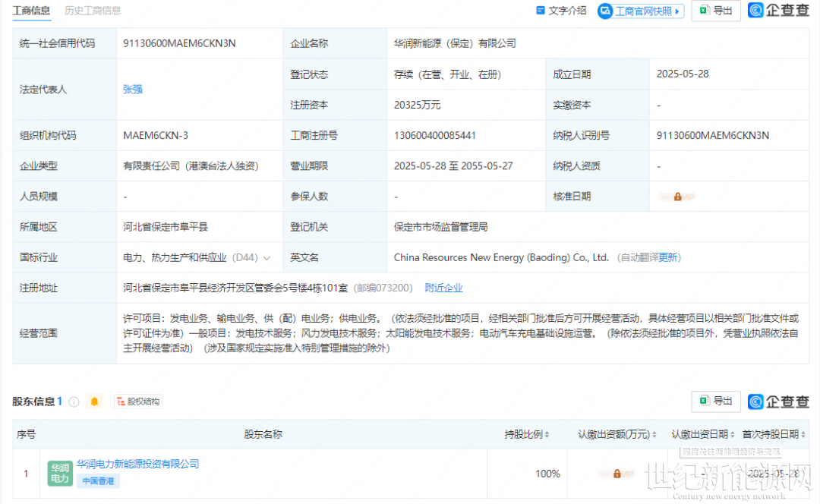
Task: Select English name China Resources New Energy (Baoding)
Action: (x=501, y=257)
